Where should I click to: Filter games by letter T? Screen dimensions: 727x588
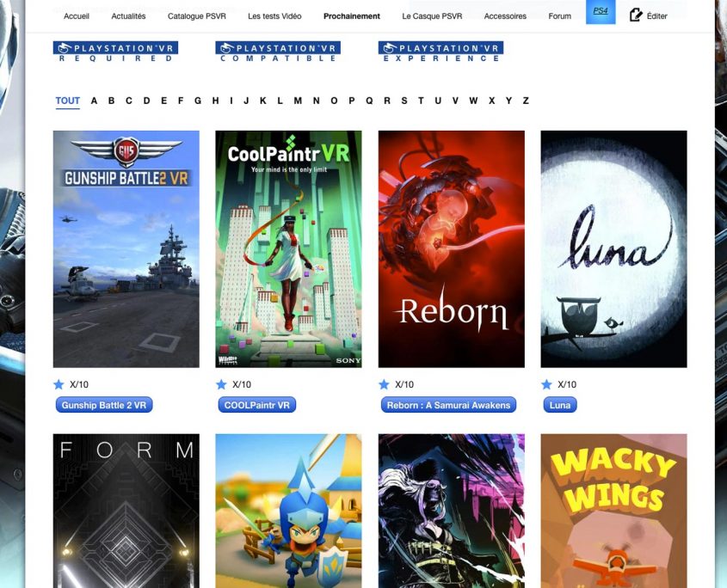(421, 101)
